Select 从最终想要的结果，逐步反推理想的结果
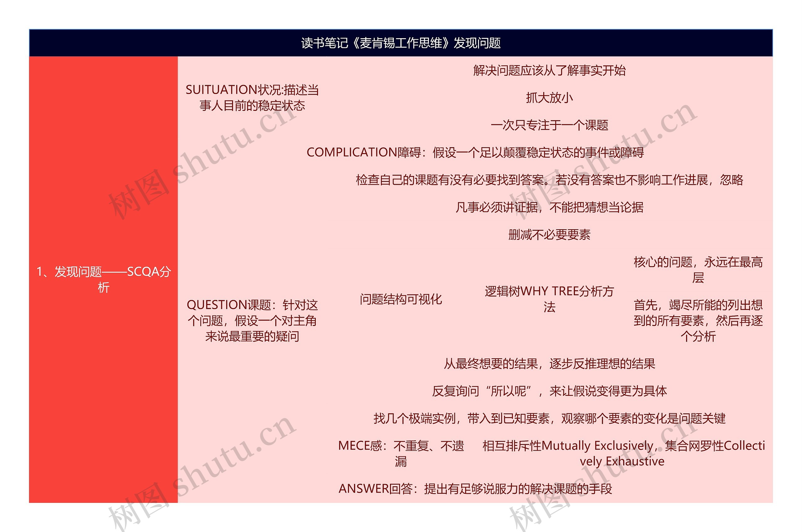The width and height of the screenshot is (802, 532). click(549, 364)
